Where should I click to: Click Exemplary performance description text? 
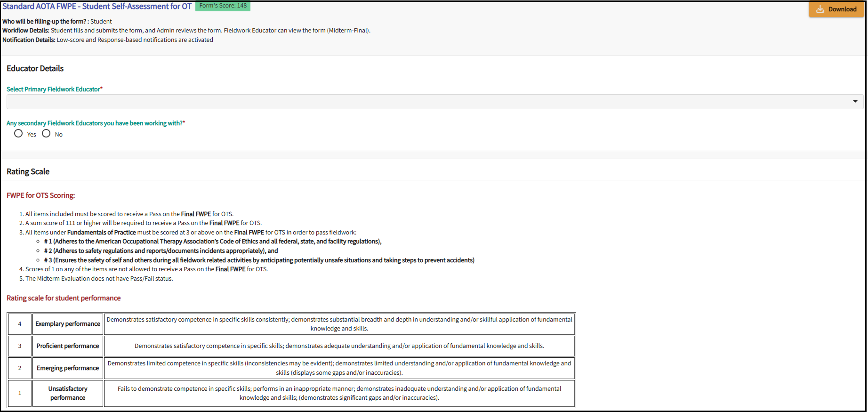point(339,324)
